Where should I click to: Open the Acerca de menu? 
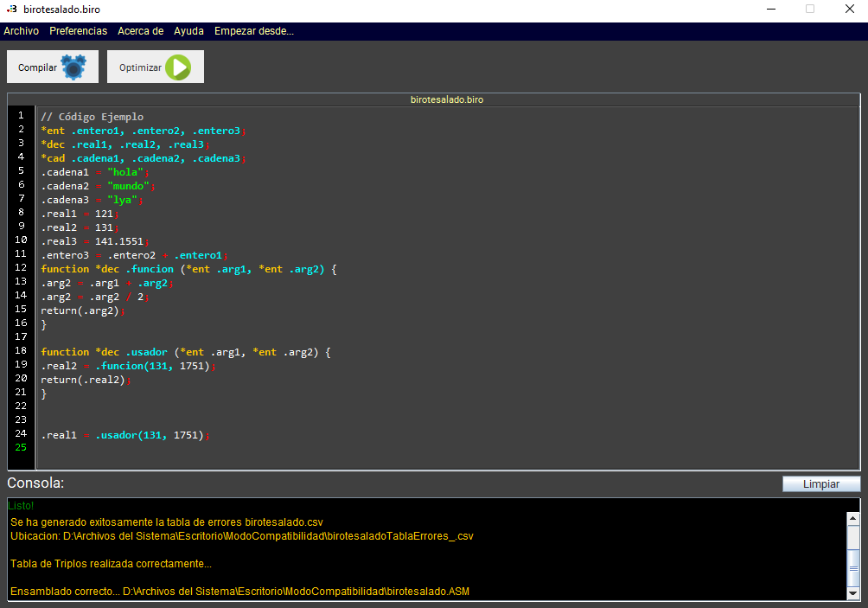140,30
